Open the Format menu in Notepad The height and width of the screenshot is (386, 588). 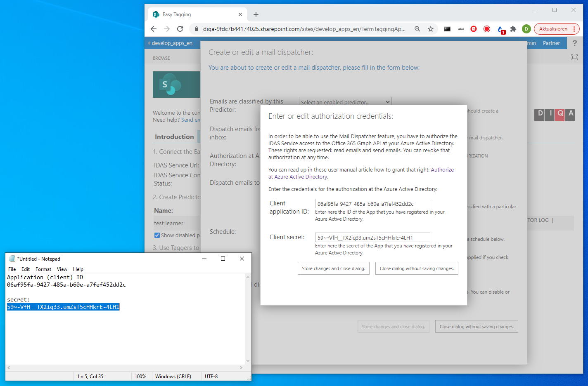tap(43, 269)
